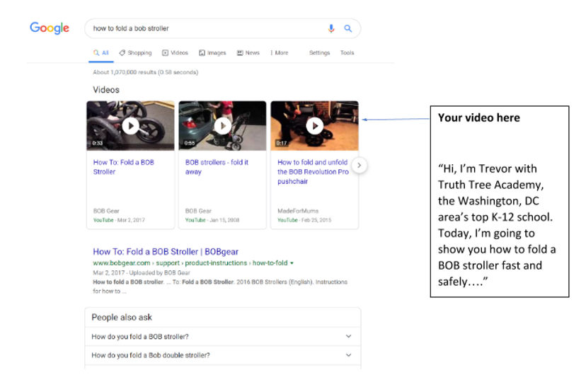This screenshot has height=392, width=586.
Task: Expand 'How do you fold a Bob double stroller?' question
Action: pyautogui.click(x=223, y=355)
